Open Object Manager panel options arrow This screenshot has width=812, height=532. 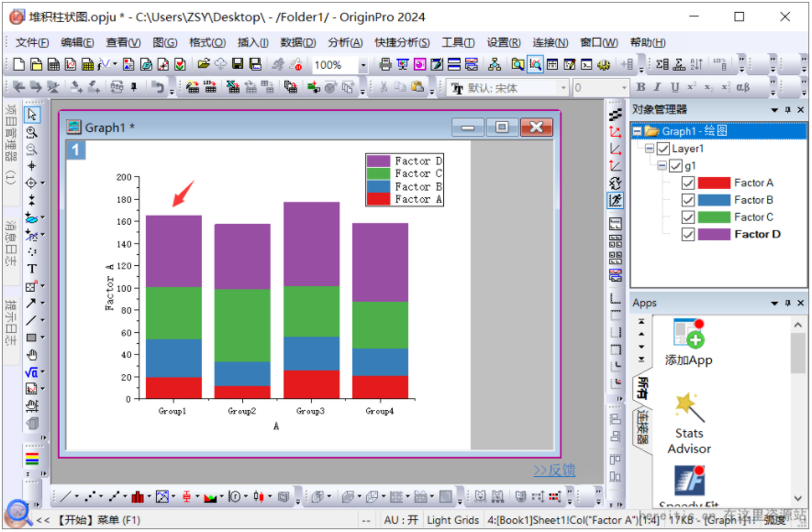click(x=774, y=110)
